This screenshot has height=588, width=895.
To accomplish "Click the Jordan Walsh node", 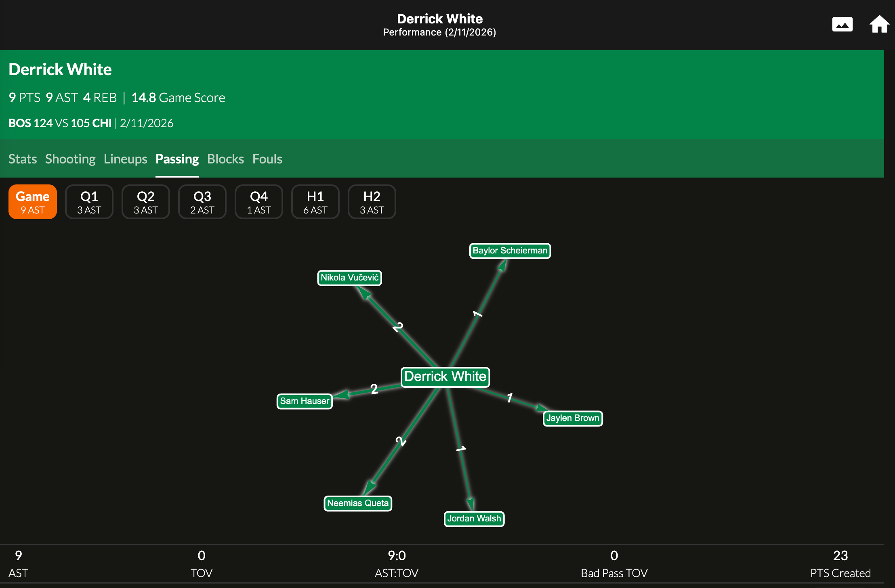I will point(474,519).
